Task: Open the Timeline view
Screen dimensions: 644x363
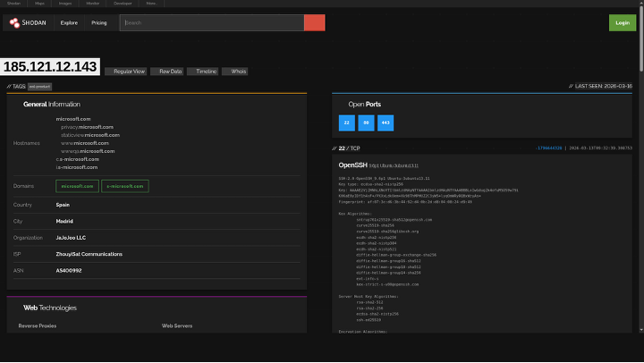Action: click(202, 71)
